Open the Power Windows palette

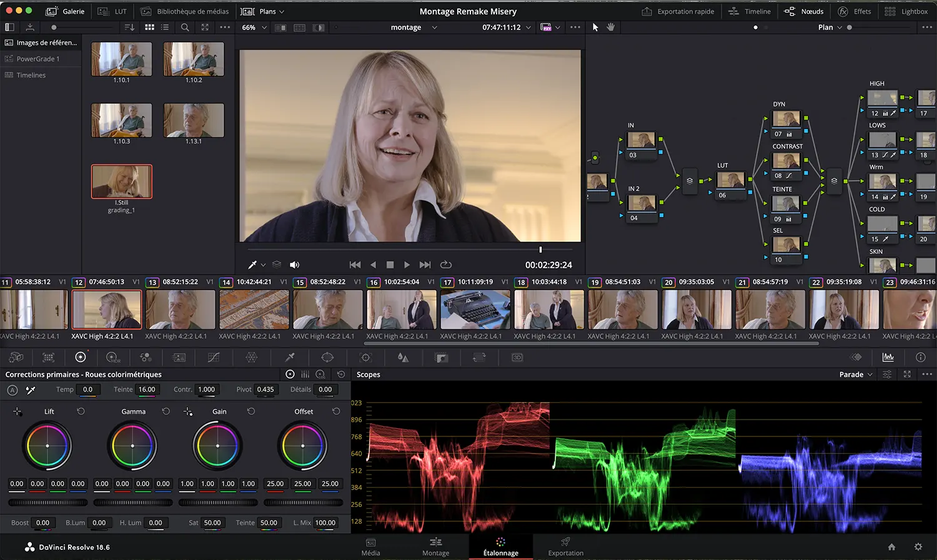click(327, 357)
